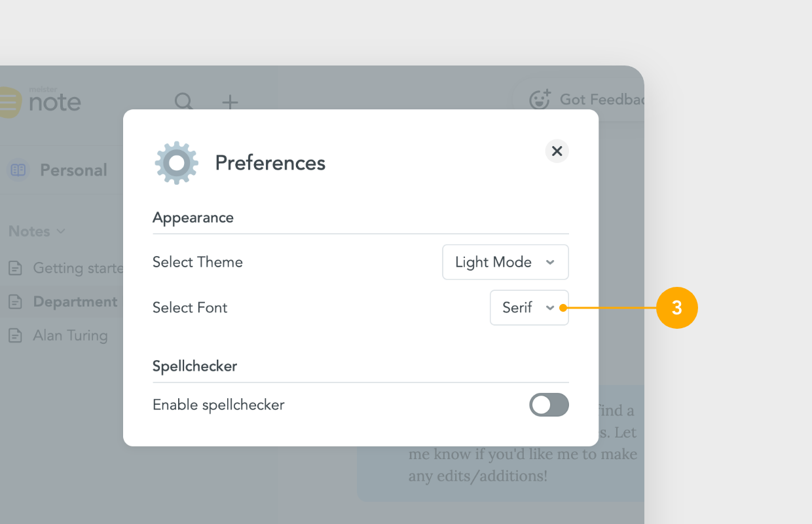Viewport: 812px width, 524px height.
Task: Click the Got Feedback button label
Action: point(602,100)
